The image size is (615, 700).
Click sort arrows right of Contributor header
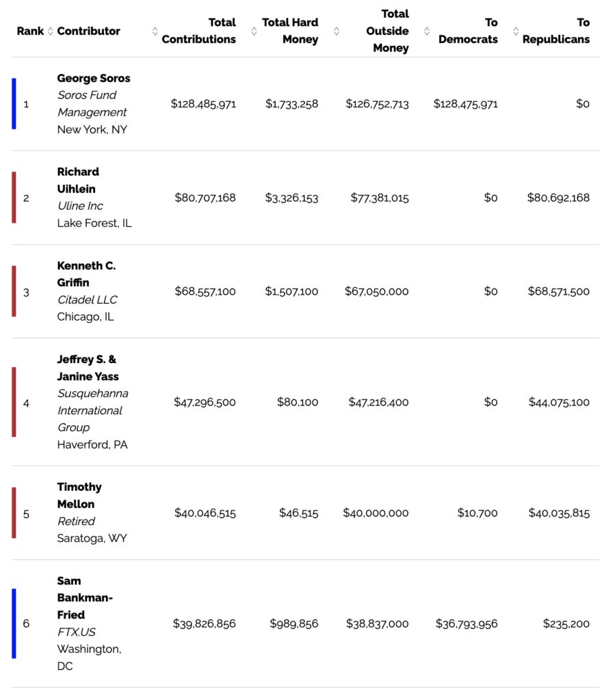[x=155, y=31]
